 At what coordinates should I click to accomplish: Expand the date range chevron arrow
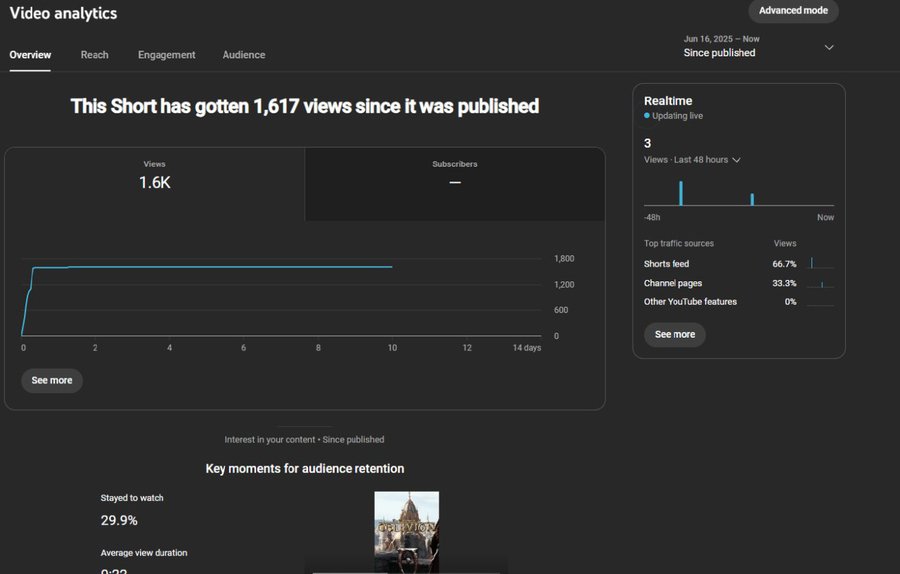[x=829, y=47]
